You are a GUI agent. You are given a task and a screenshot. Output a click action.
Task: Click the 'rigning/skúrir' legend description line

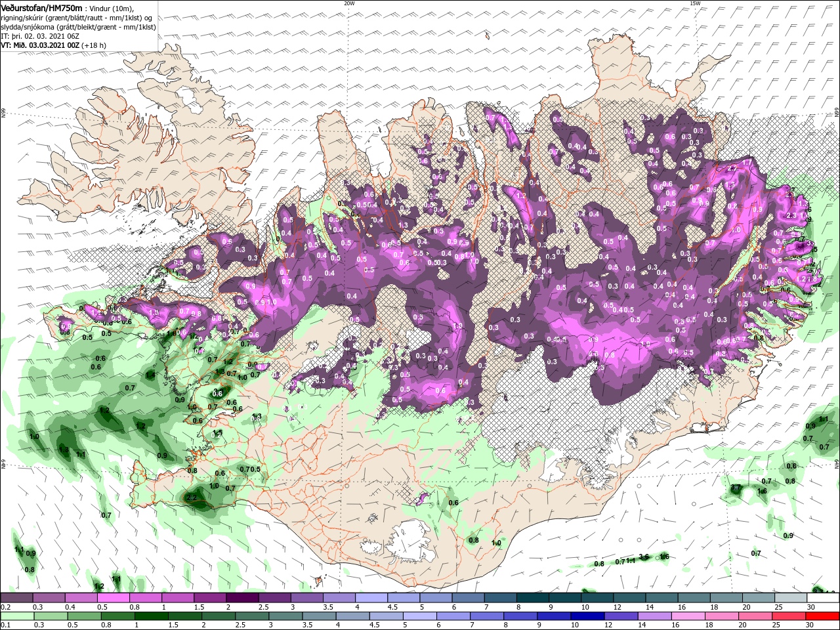tap(76, 18)
